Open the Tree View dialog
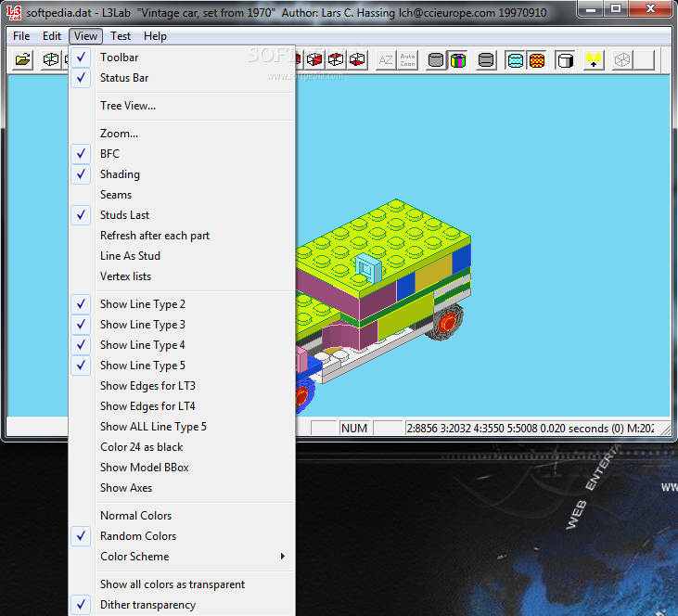Screen dimensions: 678x616 click(182, 106)
